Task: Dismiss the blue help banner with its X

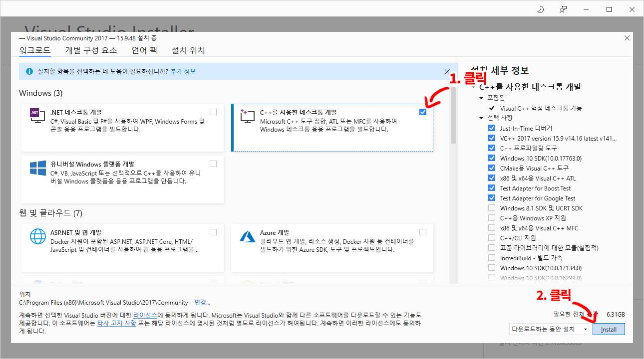Action: (447, 72)
